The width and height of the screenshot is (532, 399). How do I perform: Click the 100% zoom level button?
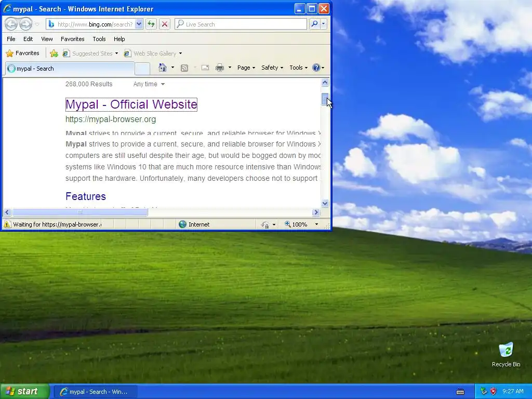tap(296, 224)
